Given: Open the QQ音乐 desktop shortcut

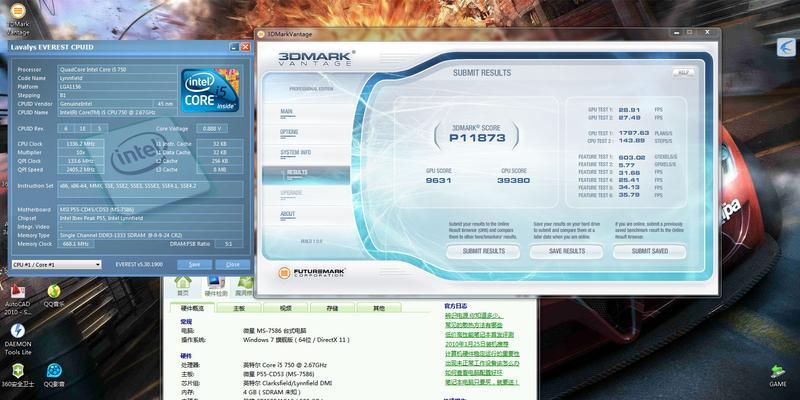Looking at the screenshot, I should (x=54, y=296).
